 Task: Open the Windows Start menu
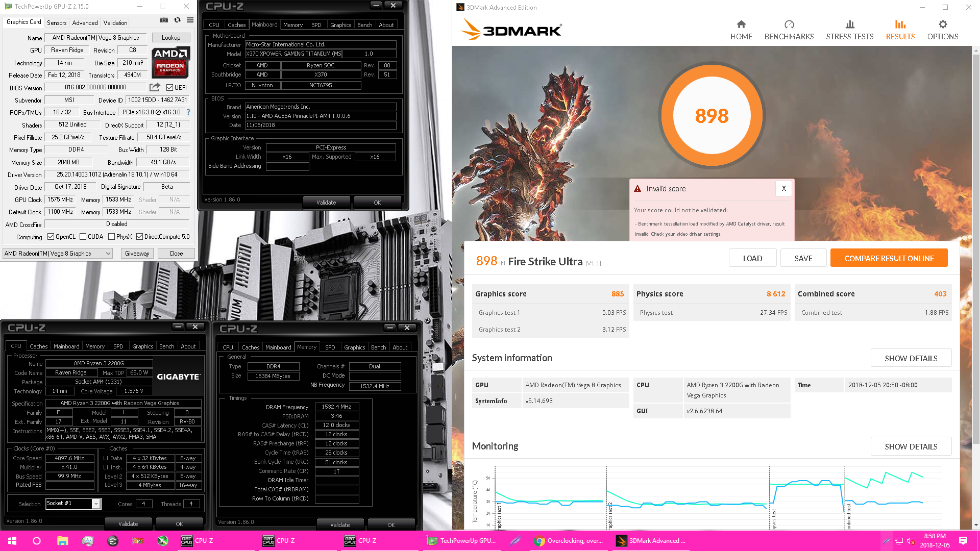point(12,541)
